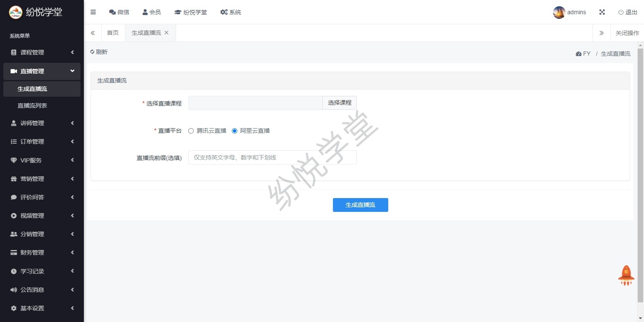Screen dimensions: 644x322
Task: Select the 阿里云直播 radio button
Action: [x=235, y=131]
